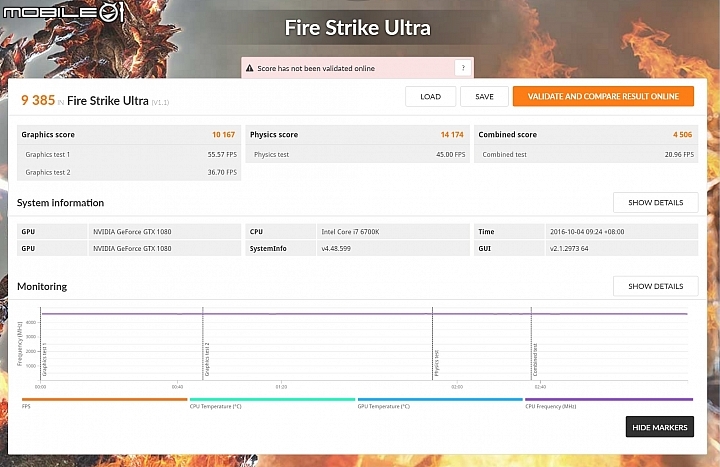Screen dimensions: 720x467
Task: Click the overall score 9 385
Action: point(38,100)
